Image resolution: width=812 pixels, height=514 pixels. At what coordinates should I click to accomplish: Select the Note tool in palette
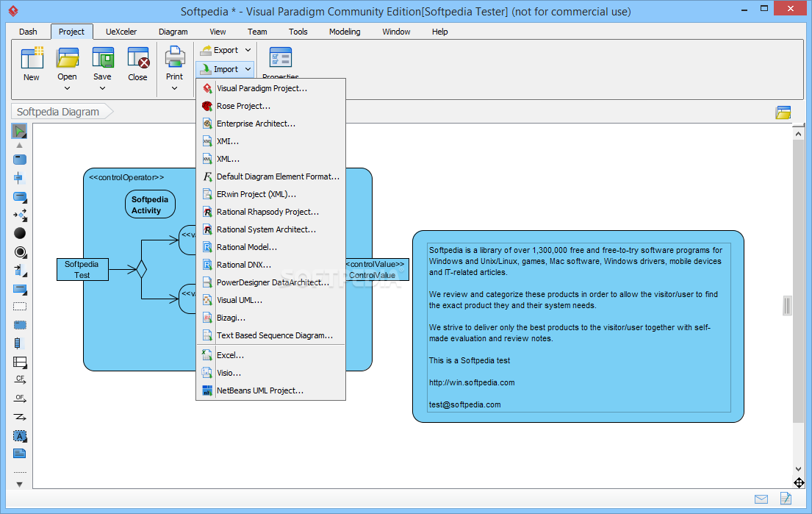click(x=20, y=454)
